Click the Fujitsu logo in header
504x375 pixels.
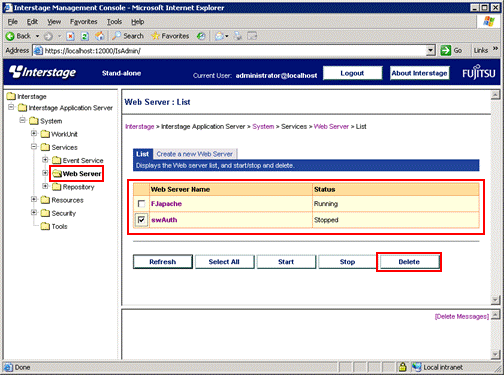(478, 72)
